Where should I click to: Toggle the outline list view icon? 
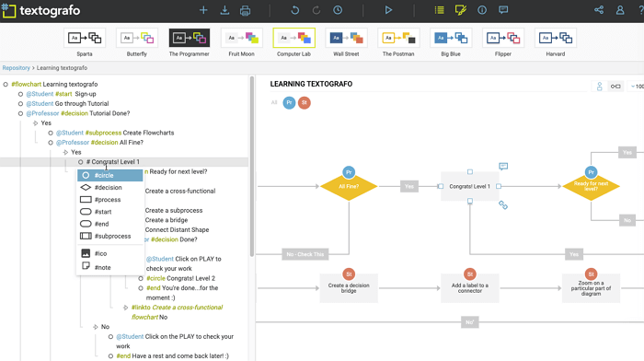click(440, 10)
